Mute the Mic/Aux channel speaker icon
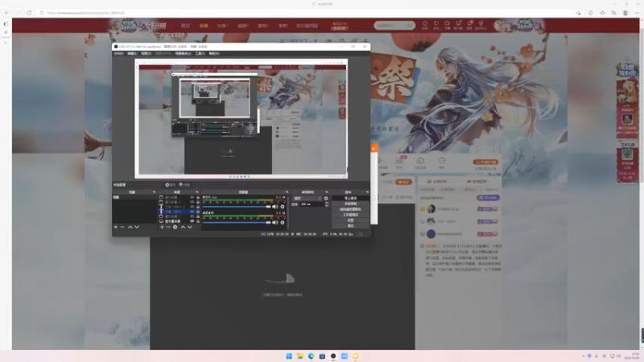This screenshot has height=362, width=644. pyautogui.click(x=275, y=207)
